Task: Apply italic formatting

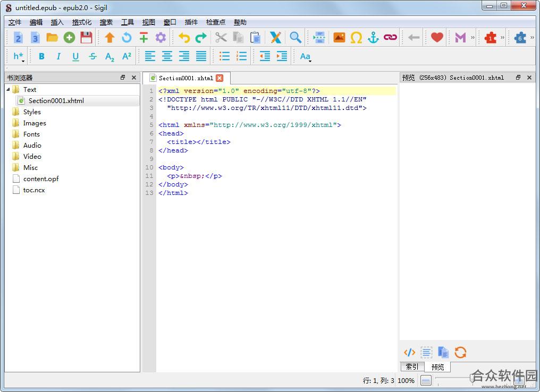Action: pos(58,56)
